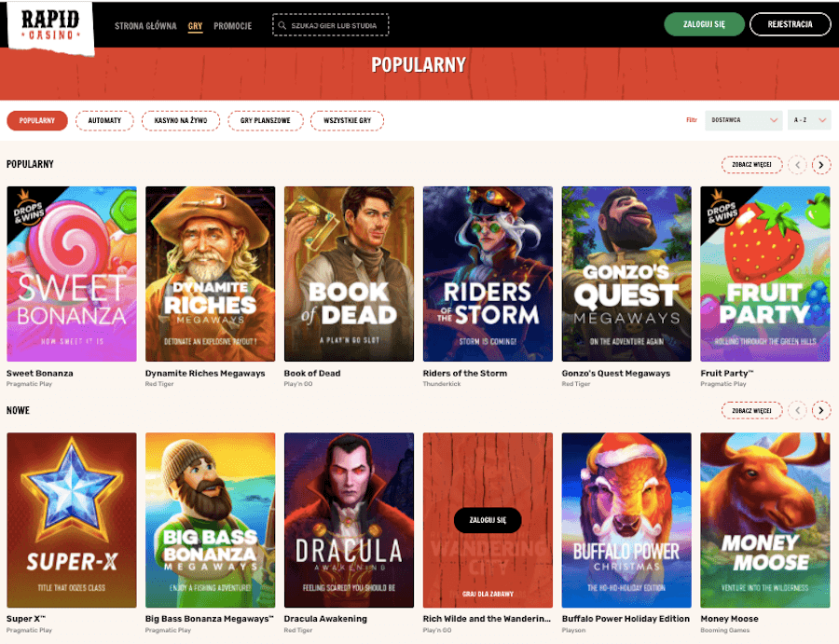
Task: Open the Money Moose thumbnail
Action: (x=765, y=520)
